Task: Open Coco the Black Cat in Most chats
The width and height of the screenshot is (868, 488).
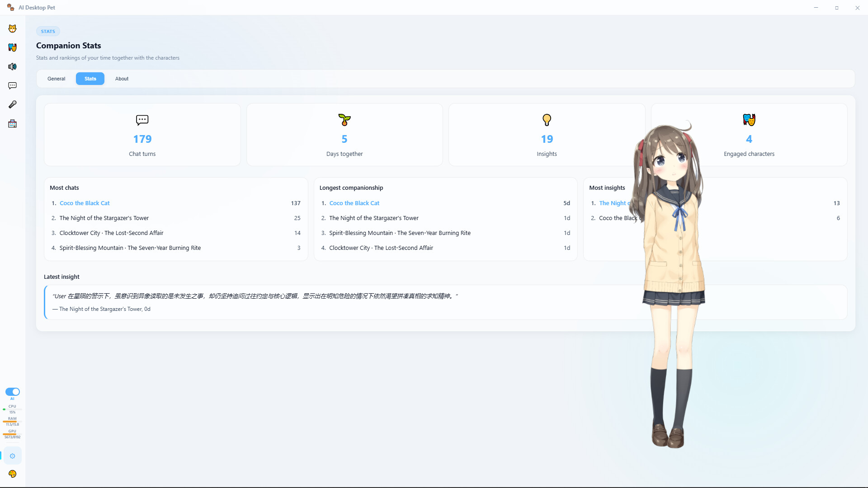Action: [85, 203]
